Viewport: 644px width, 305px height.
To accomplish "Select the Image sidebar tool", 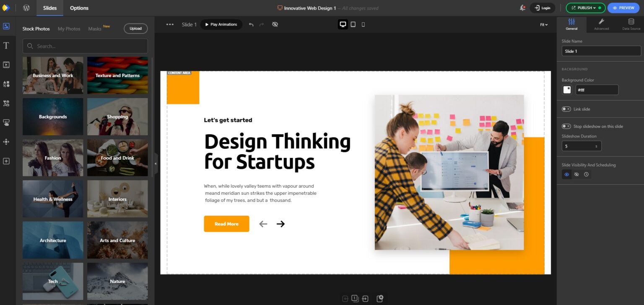I will pos(6,26).
